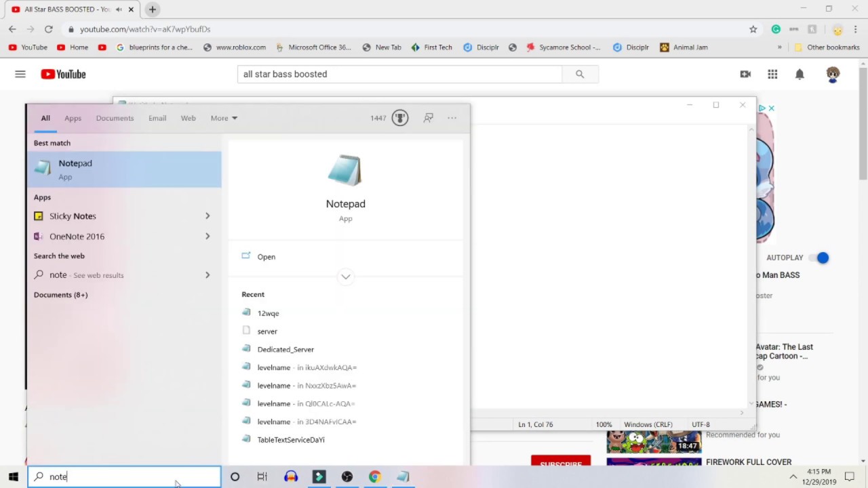868x488 pixels.
Task: Open recent file server
Action: 267,331
